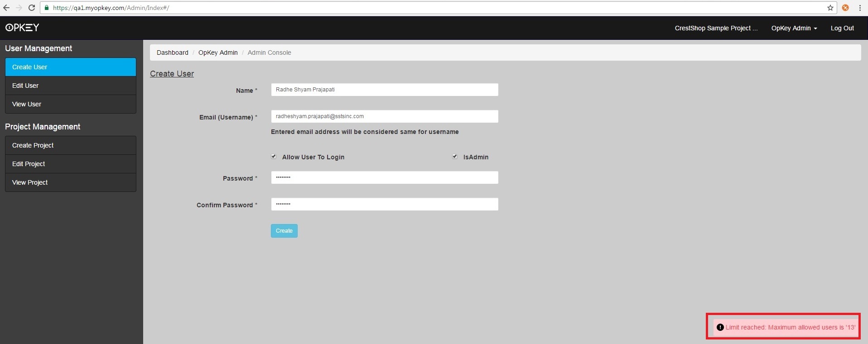
Task: Click the Name input field
Action: point(385,90)
